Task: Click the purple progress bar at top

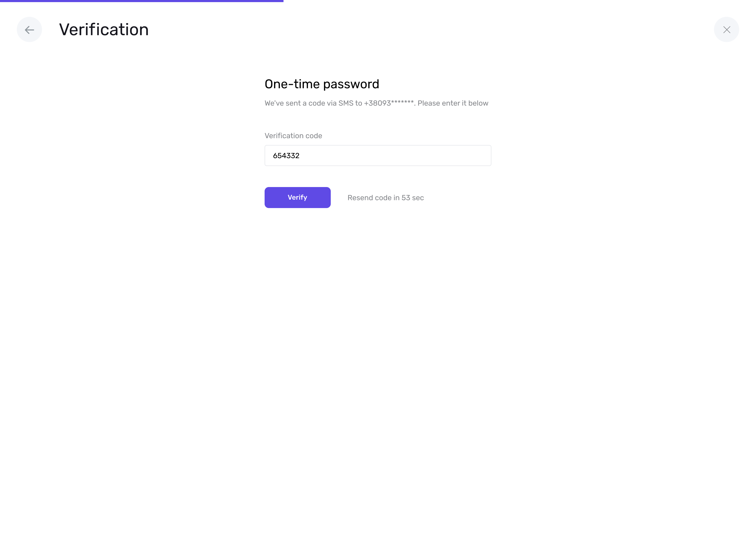Action: 142,1
